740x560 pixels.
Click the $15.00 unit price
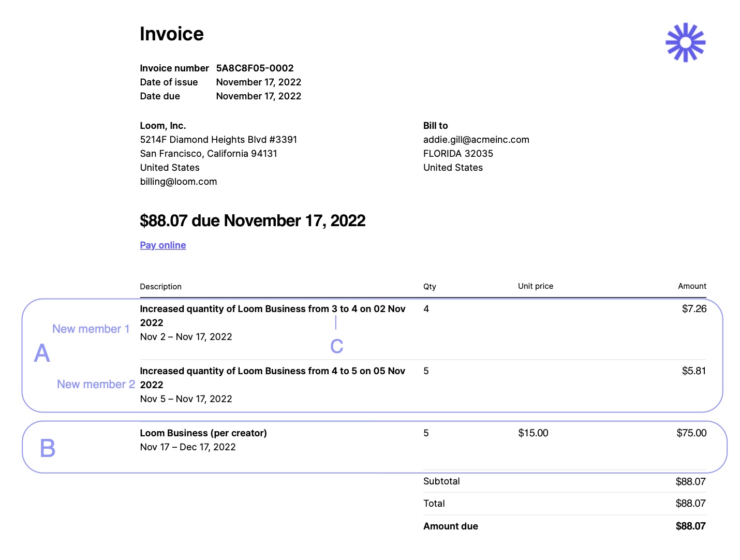click(x=532, y=433)
